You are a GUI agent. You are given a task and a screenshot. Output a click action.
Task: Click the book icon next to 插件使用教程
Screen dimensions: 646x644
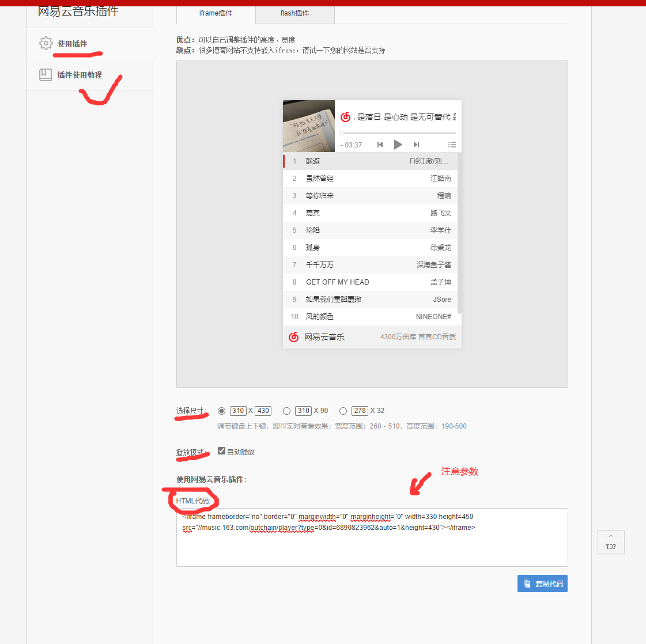(x=46, y=74)
